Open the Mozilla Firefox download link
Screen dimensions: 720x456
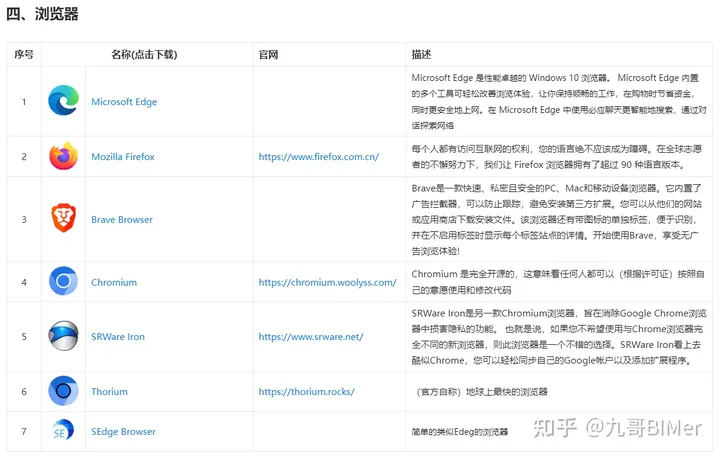123,157
